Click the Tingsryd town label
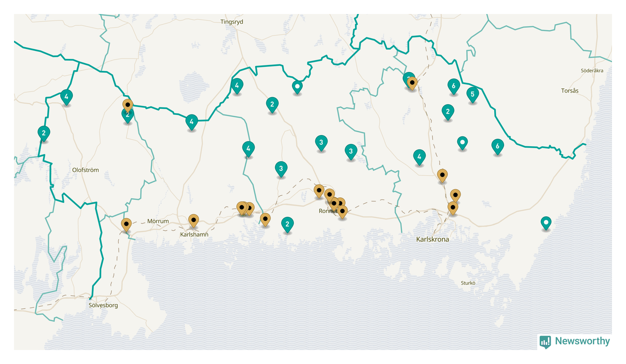Viewport: 626px width, 364px height. click(232, 21)
